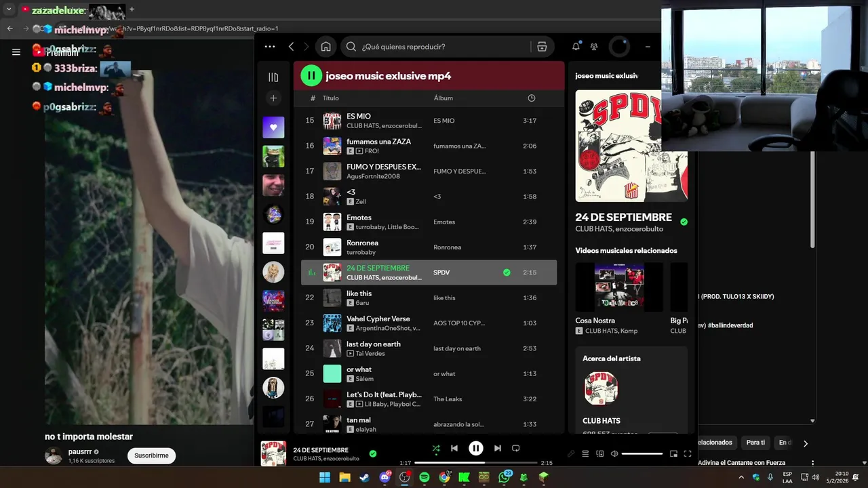Image resolution: width=868 pixels, height=488 pixels.
Task: Pause the 'joseo music exlusive mp4' playlist
Action: 311,75
